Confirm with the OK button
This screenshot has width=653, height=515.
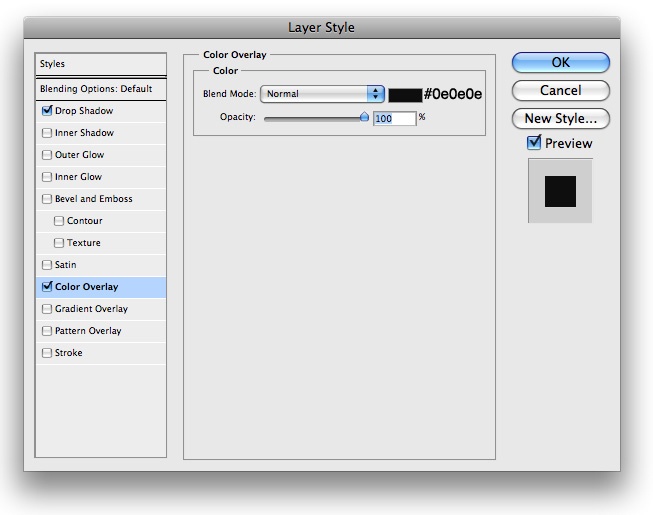click(x=561, y=62)
